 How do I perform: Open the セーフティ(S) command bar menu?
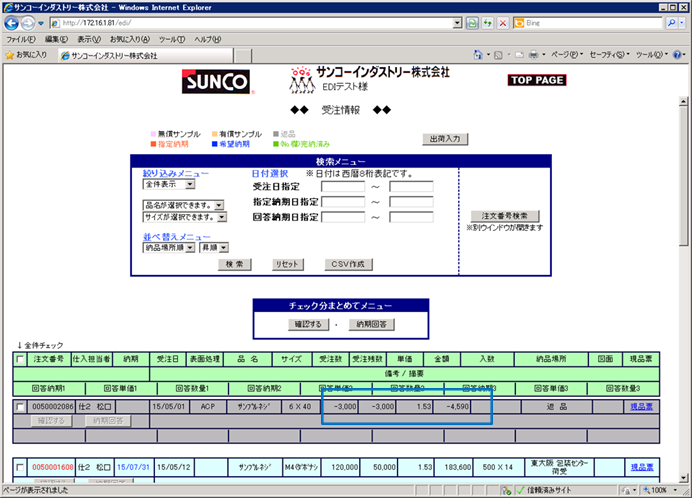coord(609,55)
